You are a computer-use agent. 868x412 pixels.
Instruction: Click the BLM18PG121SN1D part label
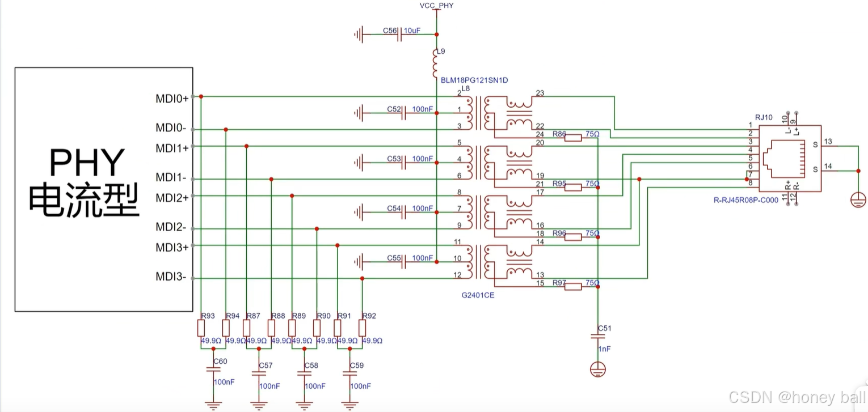coord(474,80)
